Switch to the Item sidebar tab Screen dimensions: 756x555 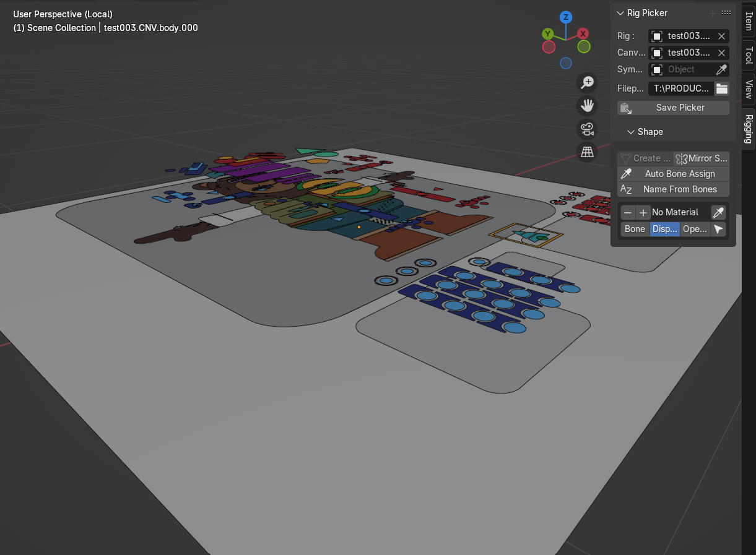tap(749, 20)
